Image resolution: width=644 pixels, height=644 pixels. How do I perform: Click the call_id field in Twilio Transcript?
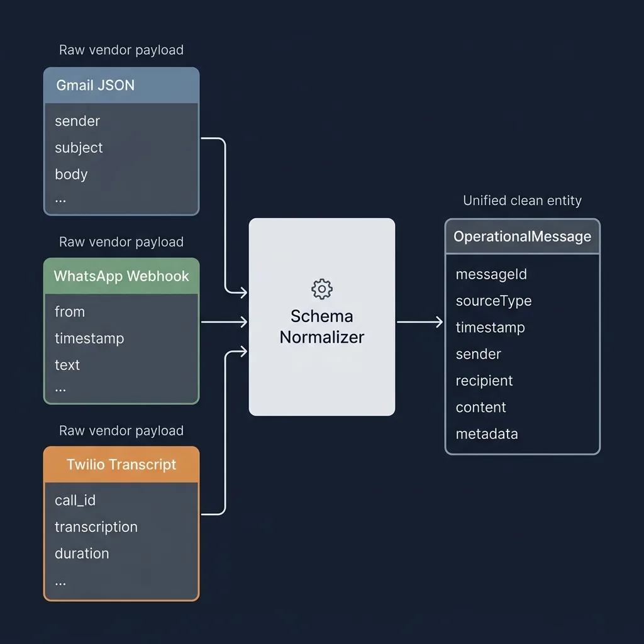point(75,500)
